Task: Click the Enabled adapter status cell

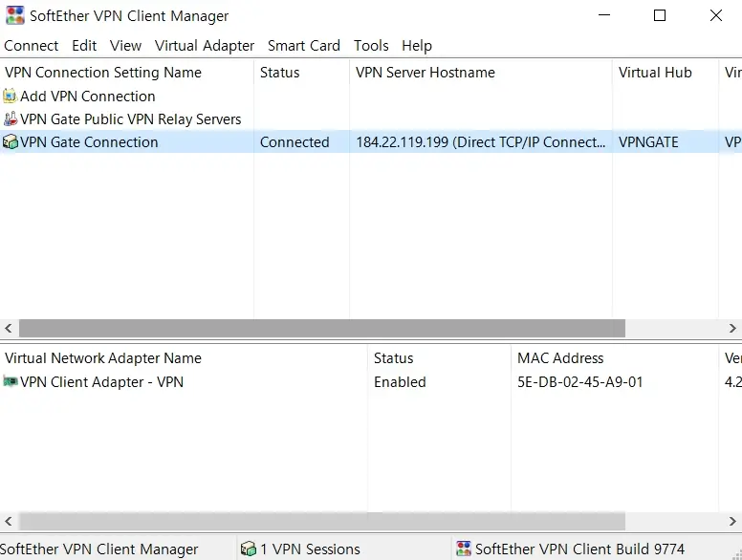Action: (x=400, y=381)
